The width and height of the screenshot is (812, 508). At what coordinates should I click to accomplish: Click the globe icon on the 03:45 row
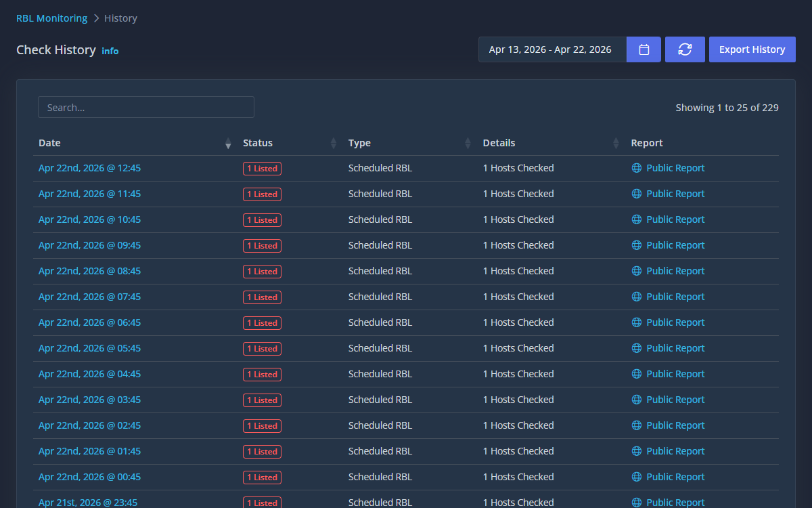click(x=636, y=399)
